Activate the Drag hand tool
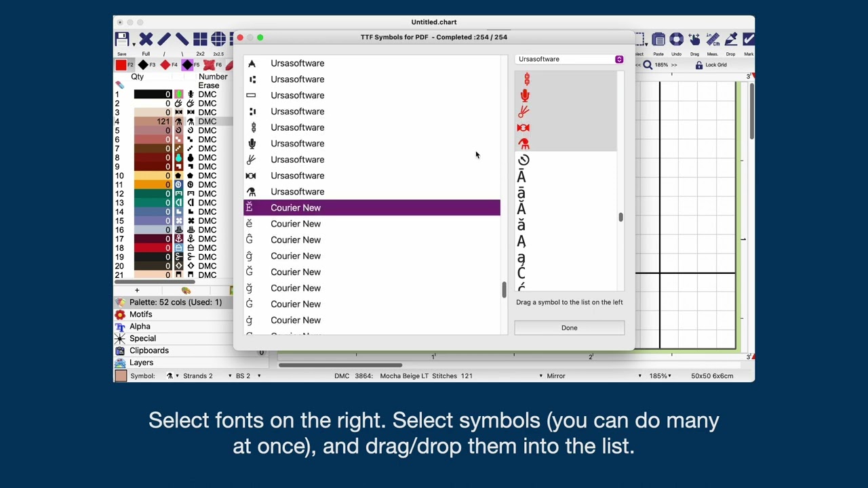 694,39
